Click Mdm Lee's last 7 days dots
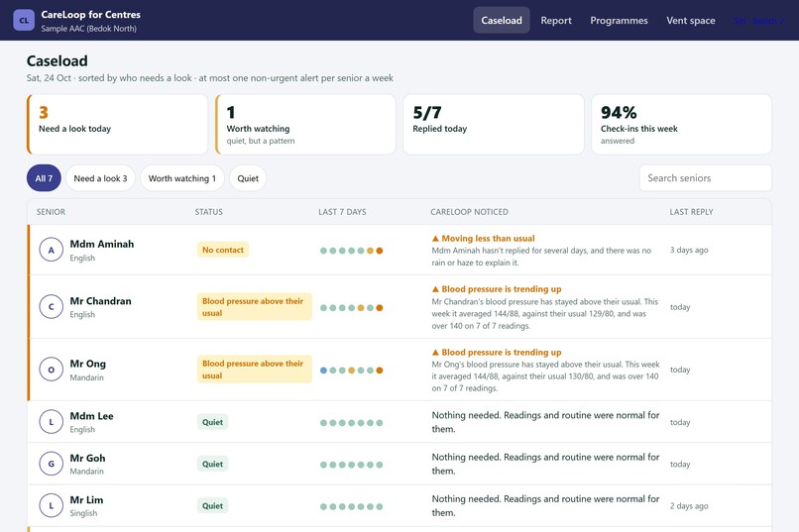This screenshot has width=799, height=532. click(x=352, y=423)
